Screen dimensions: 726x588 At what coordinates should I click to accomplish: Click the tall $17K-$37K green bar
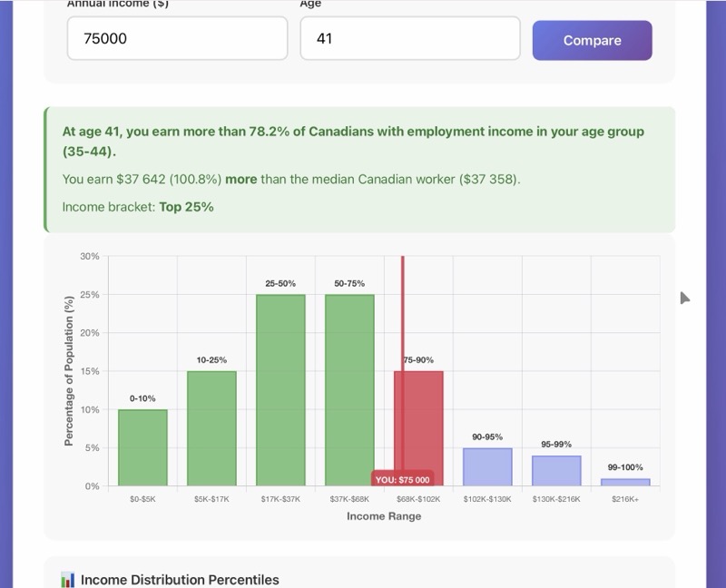point(280,390)
